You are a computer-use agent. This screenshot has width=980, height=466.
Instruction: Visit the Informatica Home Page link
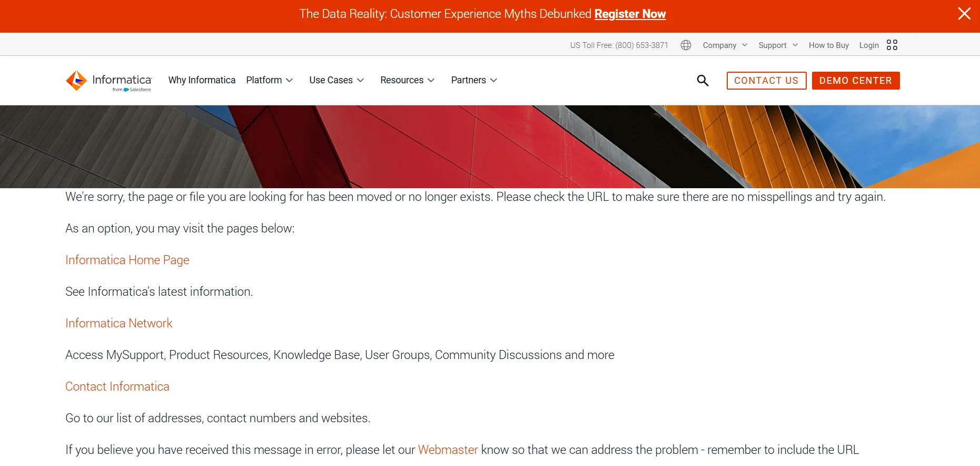click(127, 260)
